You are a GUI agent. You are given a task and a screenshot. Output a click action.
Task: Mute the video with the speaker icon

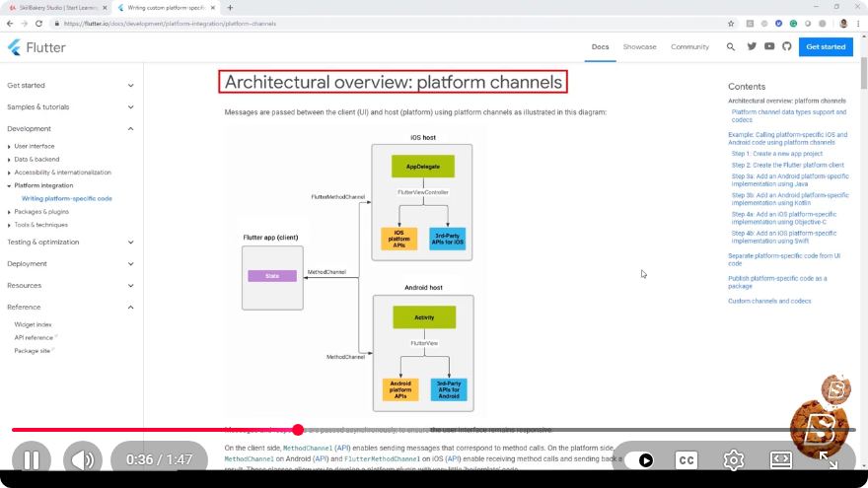pyautogui.click(x=83, y=459)
